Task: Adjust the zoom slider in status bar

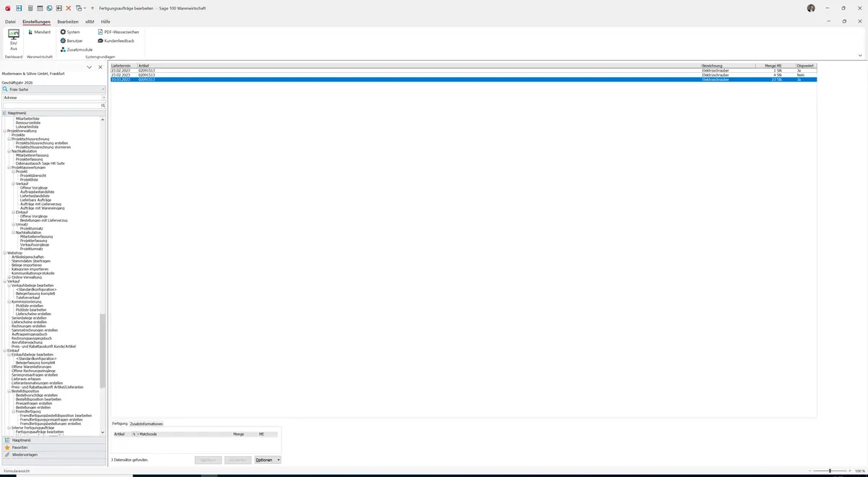Action: click(830, 470)
